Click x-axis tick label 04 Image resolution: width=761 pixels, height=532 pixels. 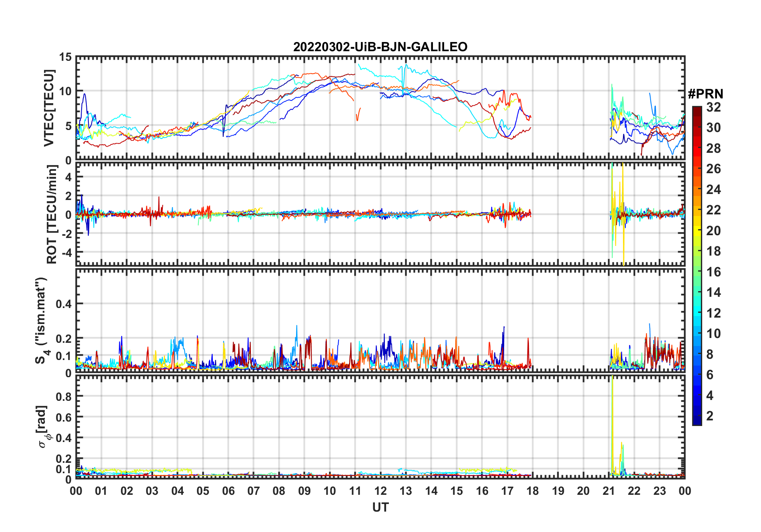(178, 491)
